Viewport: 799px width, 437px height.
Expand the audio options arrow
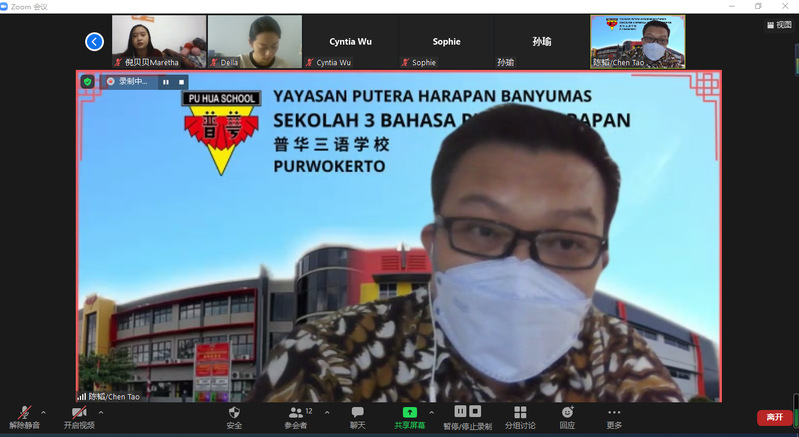(x=43, y=411)
